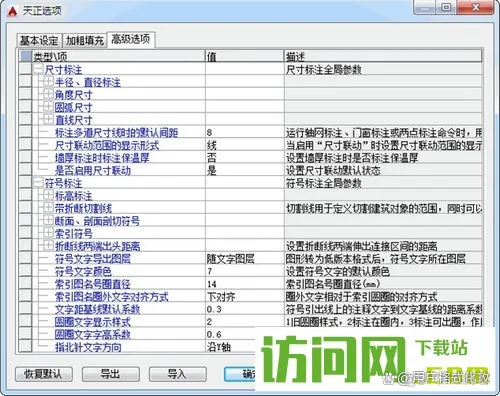The width and height of the screenshot is (500, 396).
Task: Select the 圆圈文字显示样式 item
Action: pos(92,322)
